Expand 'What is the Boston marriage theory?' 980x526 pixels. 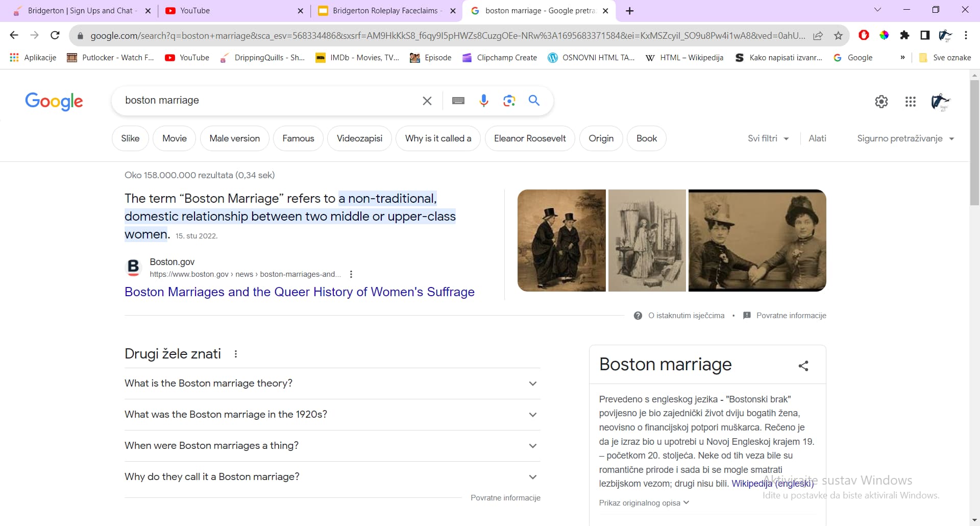(x=332, y=384)
